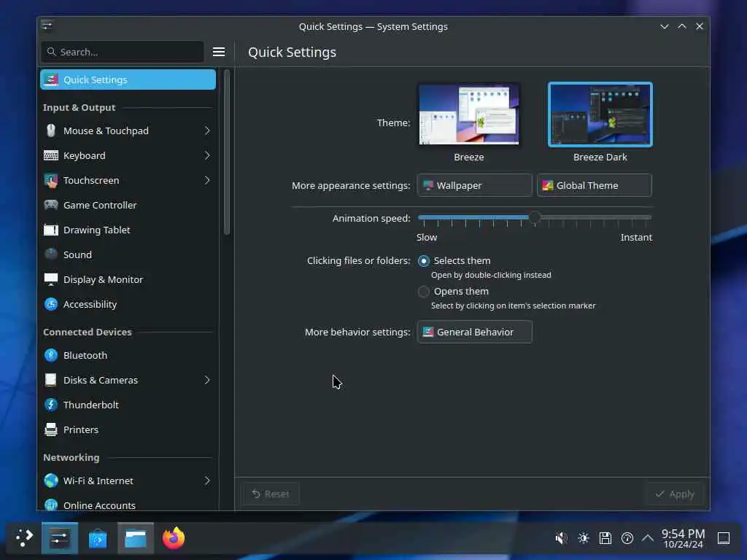Screen dimensions: 747x560
Task: Open the Thunderbolt category
Action: pos(128,405)
